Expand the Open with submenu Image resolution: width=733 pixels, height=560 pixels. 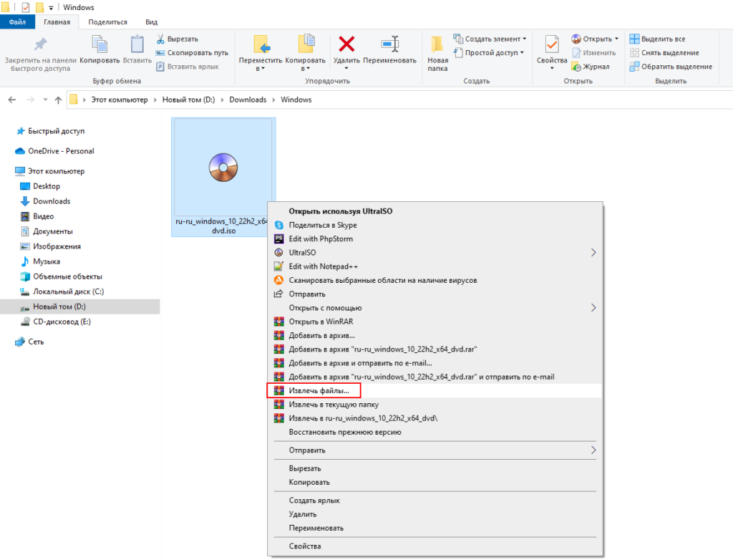(x=593, y=308)
